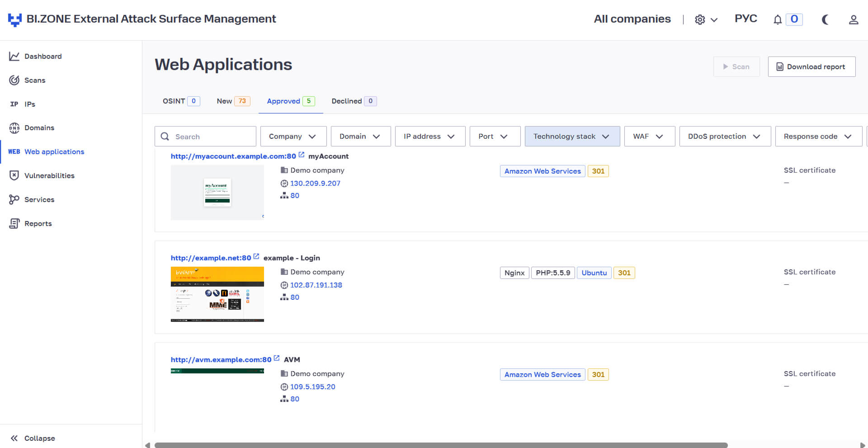The image size is (868, 448).
Task: Click Amazon Web Services tag for myAccount
Action: tap(542, 171)
